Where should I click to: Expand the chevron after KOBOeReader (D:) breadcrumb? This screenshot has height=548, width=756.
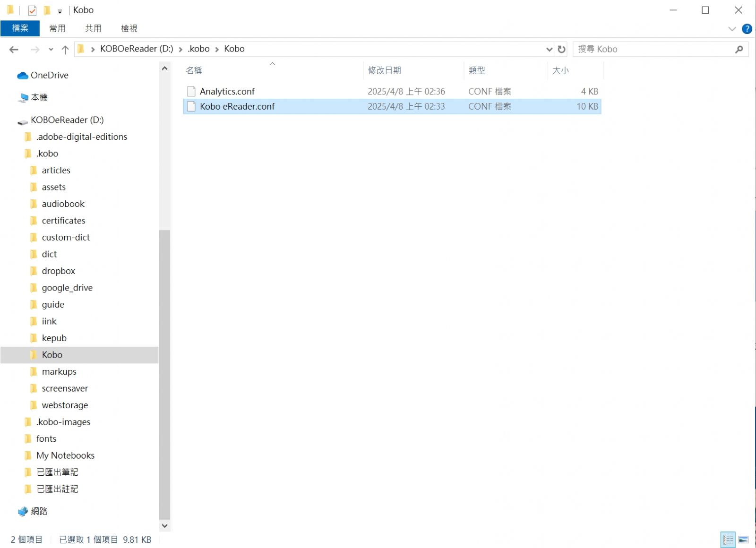pyautogui.click(x=180, y=49)
